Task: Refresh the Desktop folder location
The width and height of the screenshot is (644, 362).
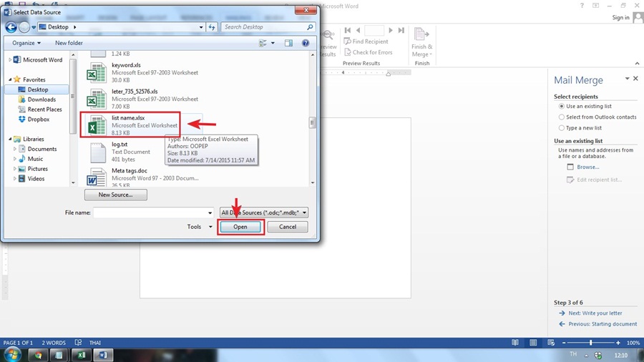Action: point(212,27)
